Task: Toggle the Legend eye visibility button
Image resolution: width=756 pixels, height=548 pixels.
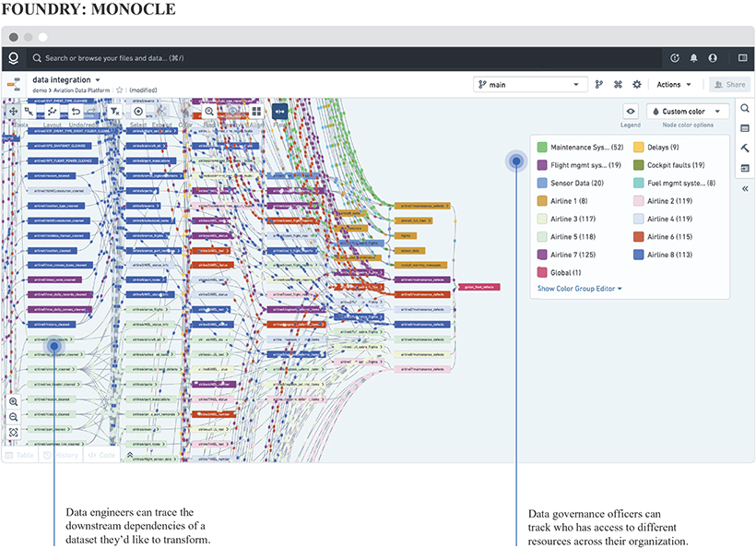Action: point(631,111)
